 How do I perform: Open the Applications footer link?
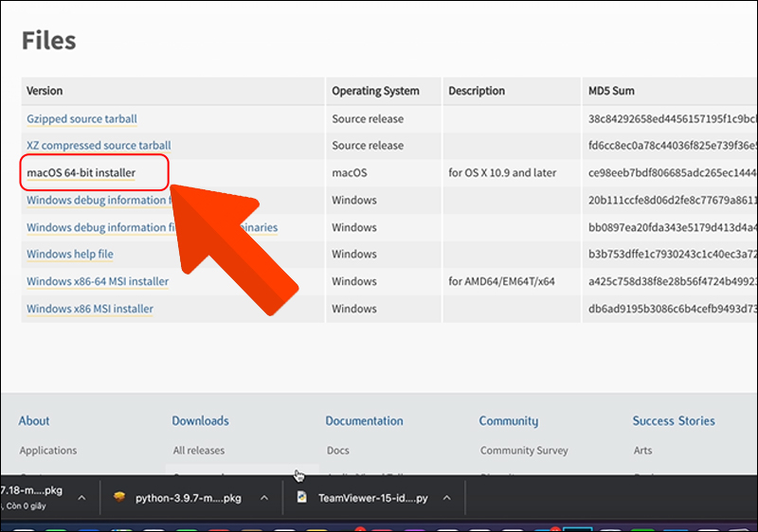[48, 451]
